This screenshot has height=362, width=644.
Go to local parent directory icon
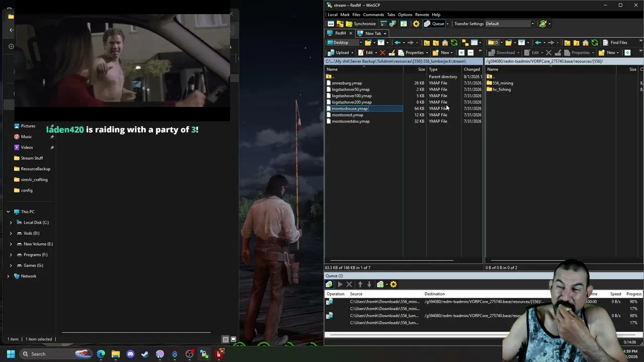click(x=427, y=43)
